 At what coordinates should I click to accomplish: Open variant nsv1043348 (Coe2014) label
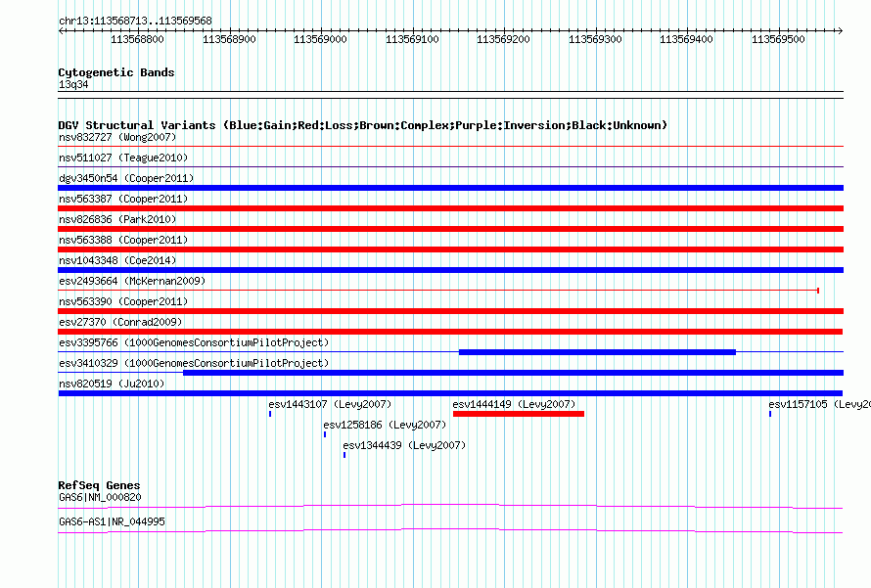117,260
